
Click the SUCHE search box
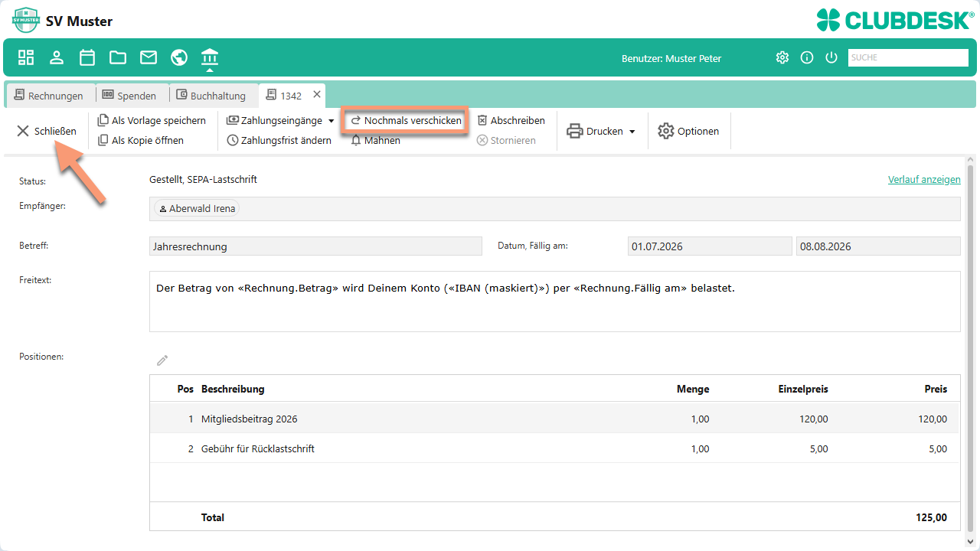[908, 57]
